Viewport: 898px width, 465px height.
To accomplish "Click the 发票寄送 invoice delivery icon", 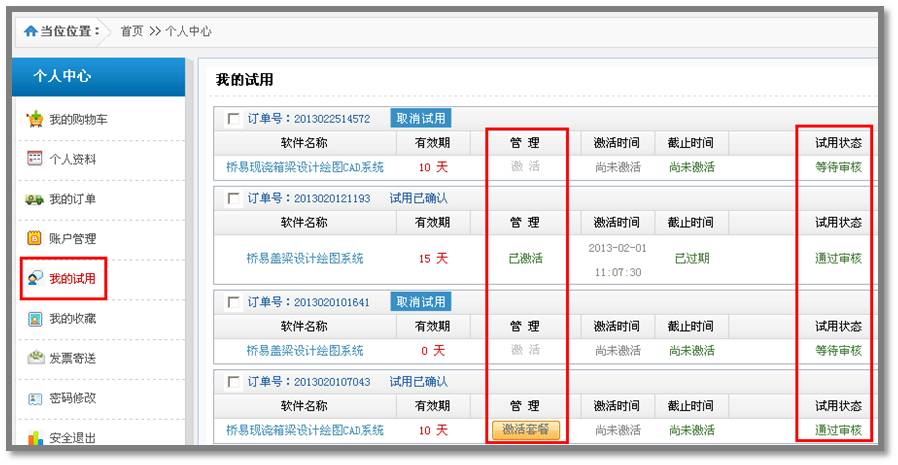I will click(35, 358).
